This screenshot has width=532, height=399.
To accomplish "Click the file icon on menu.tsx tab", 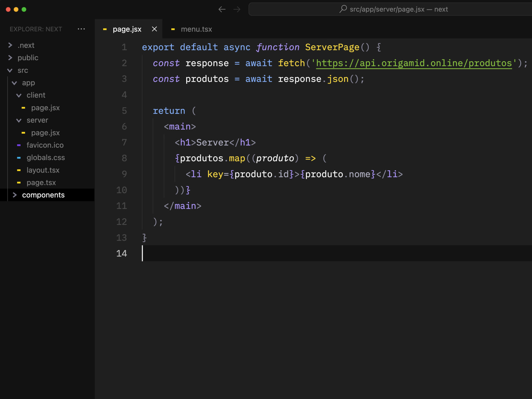I will (173, 29).
